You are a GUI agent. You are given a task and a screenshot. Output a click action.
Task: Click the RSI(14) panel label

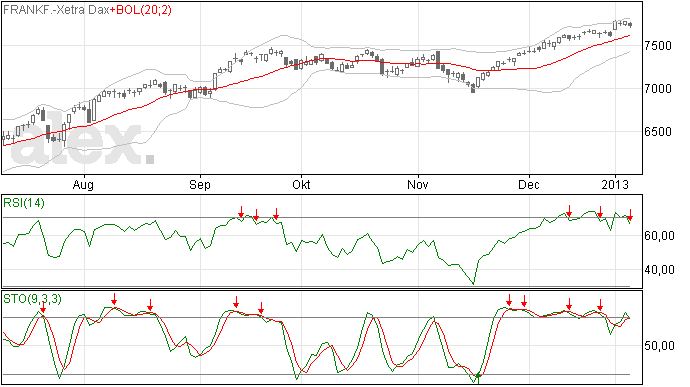tap(24, 203)
